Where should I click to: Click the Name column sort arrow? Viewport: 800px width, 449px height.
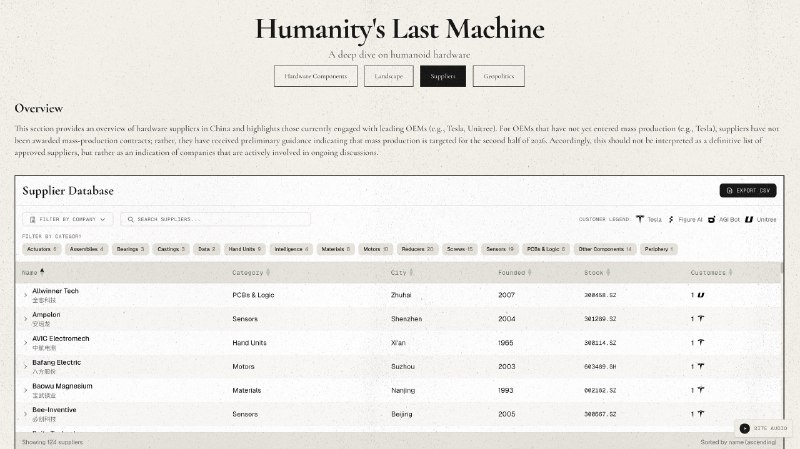[x=42, y=272]
